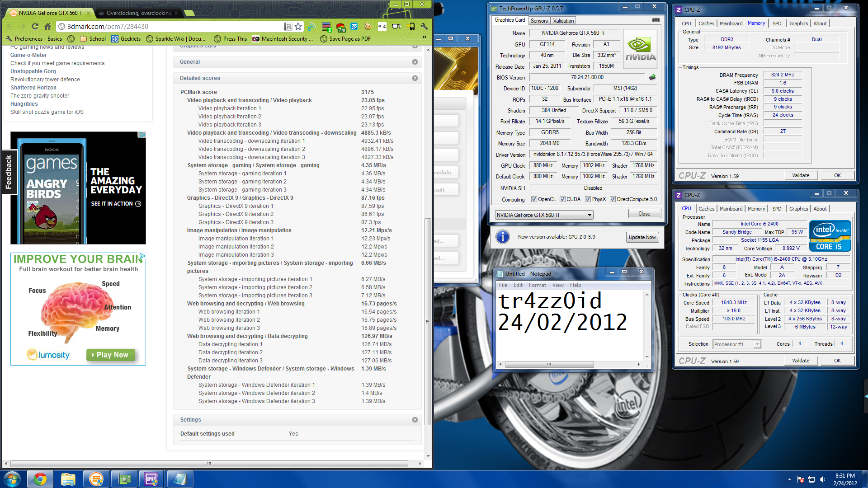The height and width of the screenshot is (488, 868).
Task: Click the glasses extension icon in Chrome toolbar
Action: click(x=396, y=27)
